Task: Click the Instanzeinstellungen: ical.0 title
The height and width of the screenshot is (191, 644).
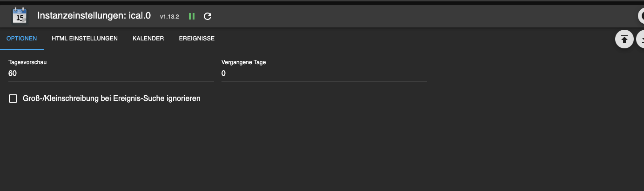Action: tap(94, 15)
